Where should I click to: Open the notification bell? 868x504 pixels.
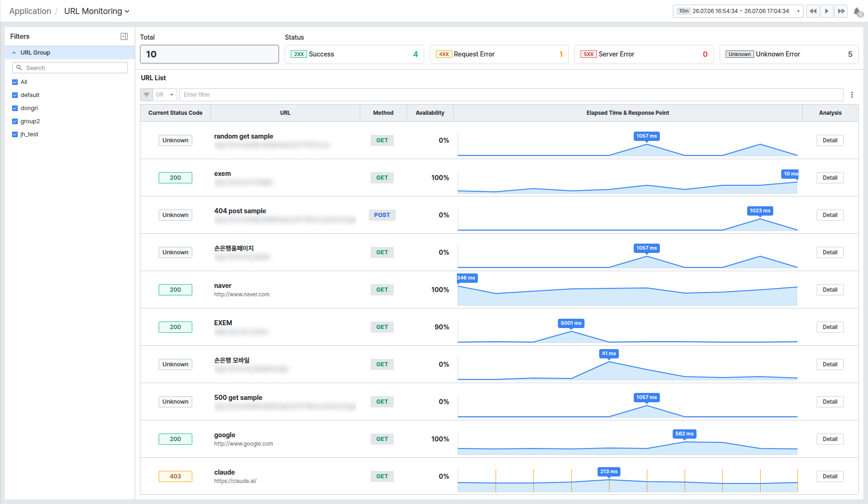coord(858,11)
